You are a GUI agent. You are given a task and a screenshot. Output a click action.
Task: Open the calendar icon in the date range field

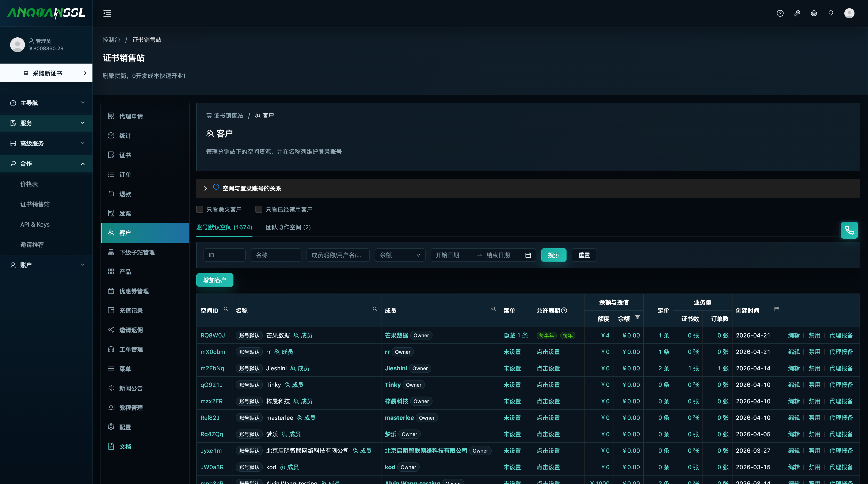coord(528,255)
